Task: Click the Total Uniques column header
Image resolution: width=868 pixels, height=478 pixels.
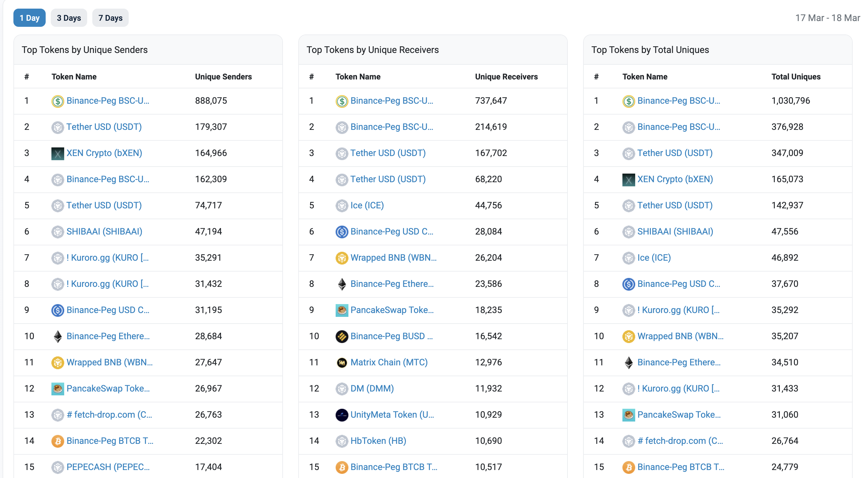Action: (796, 77)
